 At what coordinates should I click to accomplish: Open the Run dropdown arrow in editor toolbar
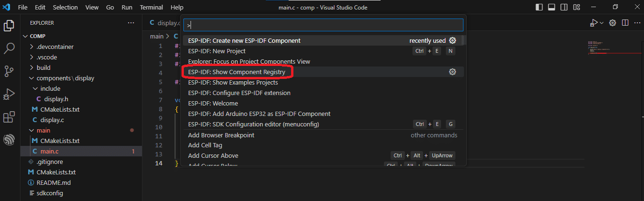click(x=602, y=23)
